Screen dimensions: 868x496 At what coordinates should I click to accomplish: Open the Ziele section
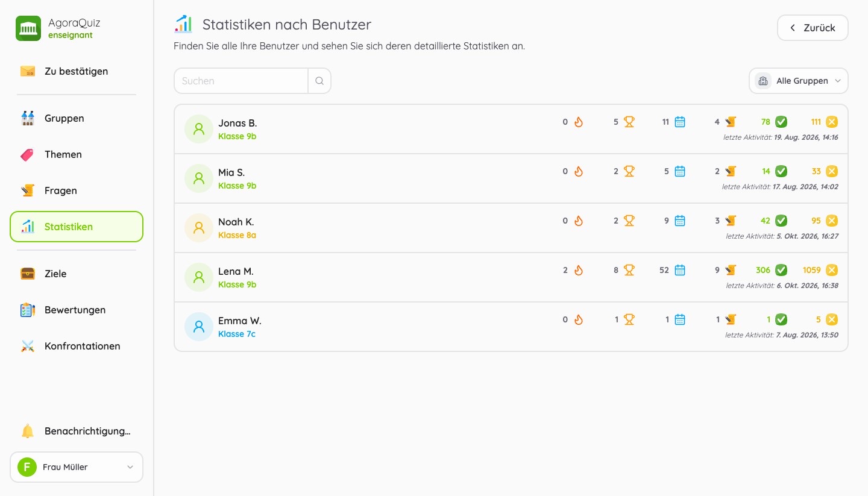coord(77,274)
